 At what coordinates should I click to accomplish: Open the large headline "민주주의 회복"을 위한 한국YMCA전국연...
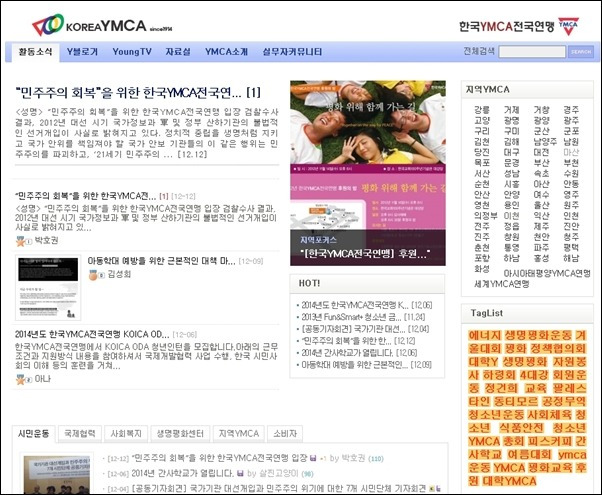(x=138, y=93)
